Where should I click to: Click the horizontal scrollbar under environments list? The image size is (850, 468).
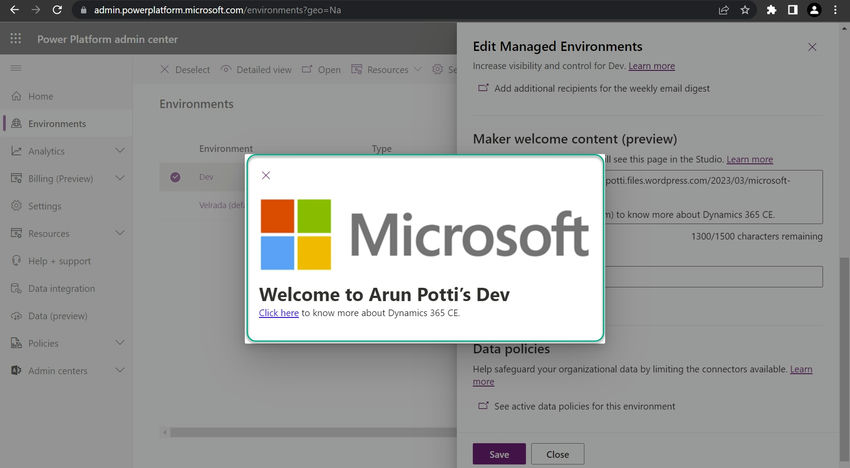tap(313, 432)
